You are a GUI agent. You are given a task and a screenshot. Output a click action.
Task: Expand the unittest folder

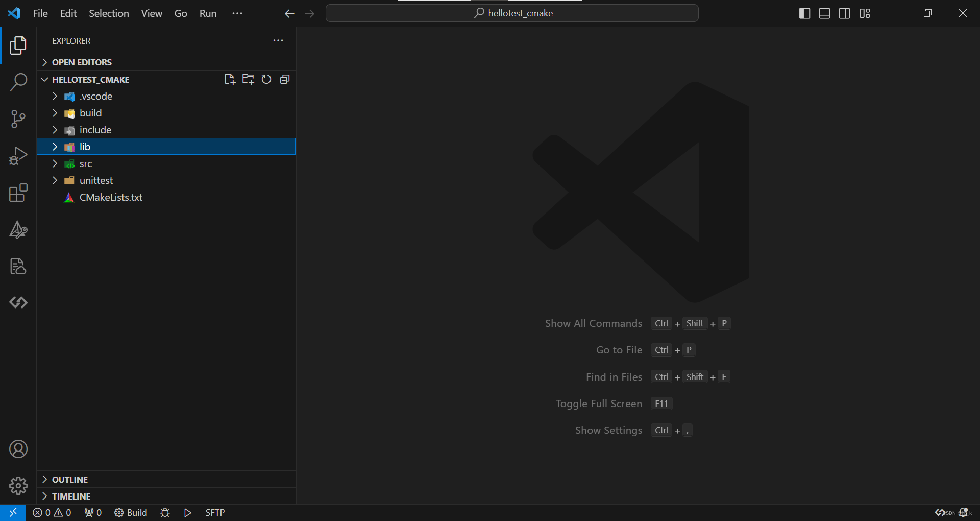coord(166,180)
